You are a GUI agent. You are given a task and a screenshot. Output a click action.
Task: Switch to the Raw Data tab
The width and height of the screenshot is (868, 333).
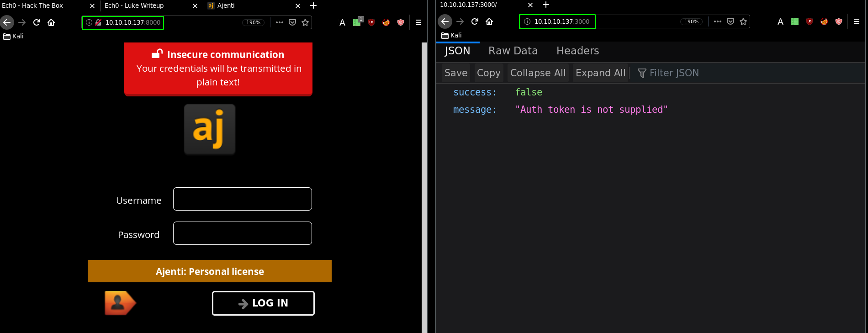coord(513,51)
